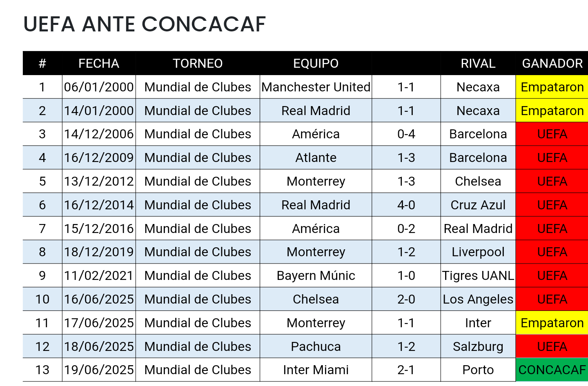588x386 pixels.
Task: Click the Bayern Múnic team cell
Action: pos(316,275)
